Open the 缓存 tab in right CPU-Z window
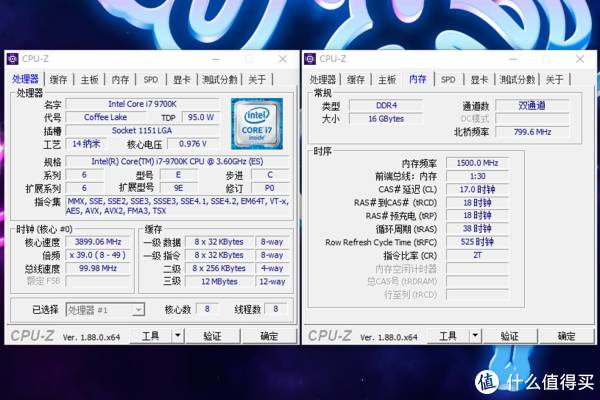Viewport: 600px width, 400px height. click(x=356, y=80)
